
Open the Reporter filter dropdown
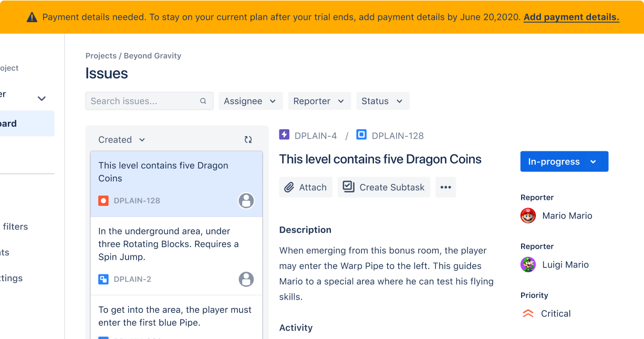point(319,101)
